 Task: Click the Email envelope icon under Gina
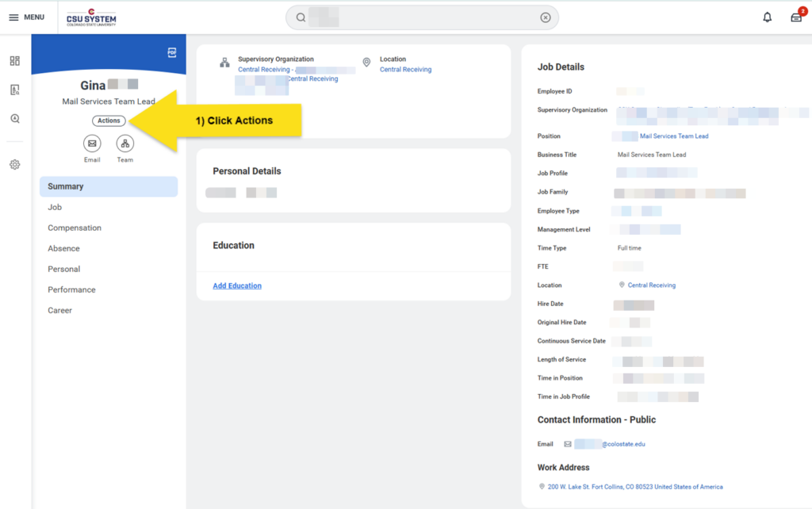point(92,144)
